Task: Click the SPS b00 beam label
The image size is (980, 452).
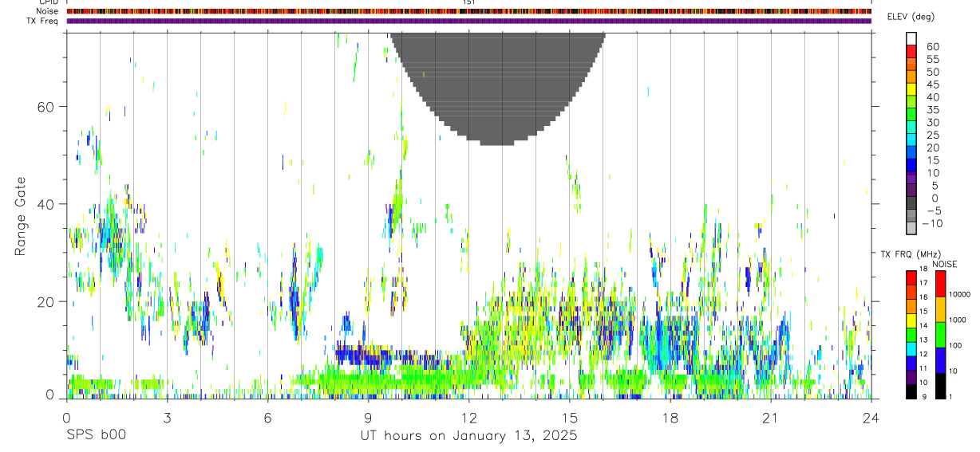Action: [x=96, y=436]
